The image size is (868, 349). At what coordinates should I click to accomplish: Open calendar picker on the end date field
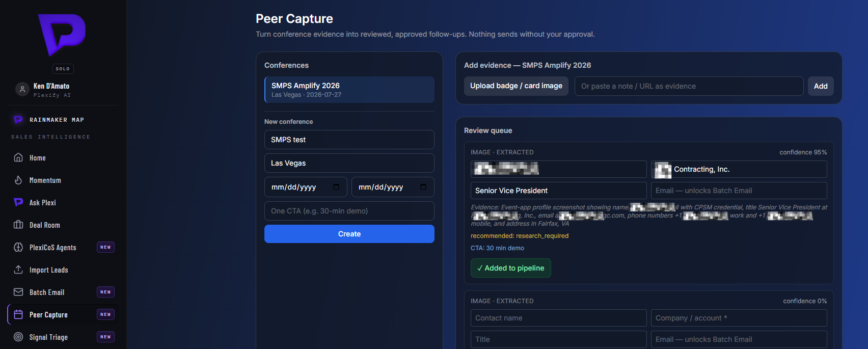tap(423, 187)
